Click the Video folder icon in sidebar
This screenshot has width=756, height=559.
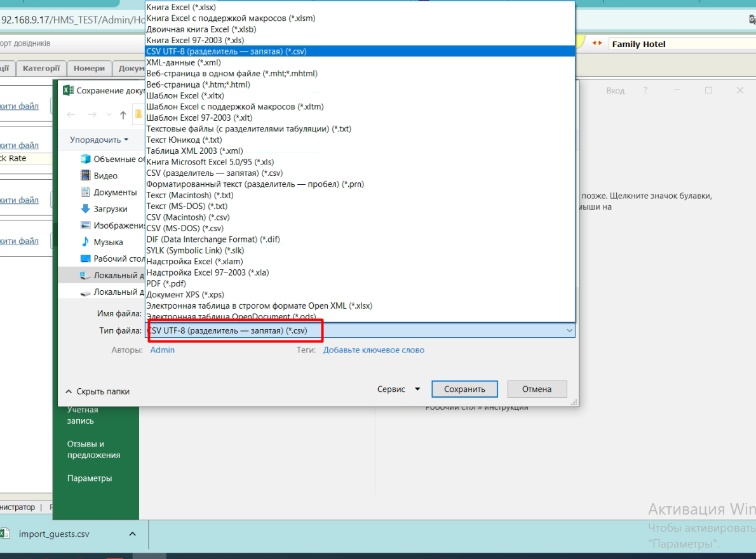tap(85, 175)
